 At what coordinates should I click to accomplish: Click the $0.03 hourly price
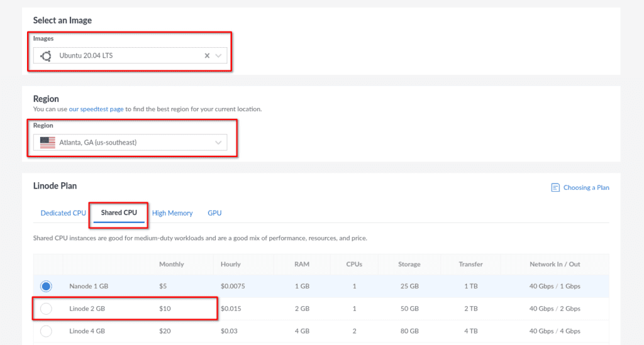[x=229, y=331]
